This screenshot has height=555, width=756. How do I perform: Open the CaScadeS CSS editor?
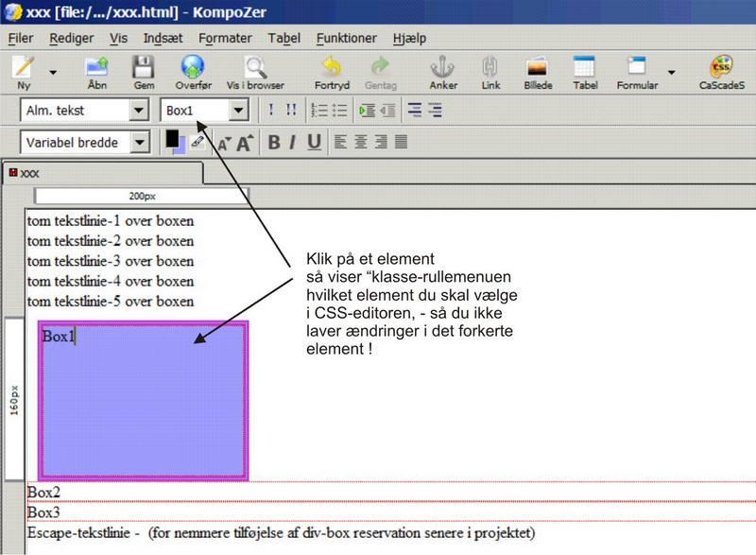point(722,69)
